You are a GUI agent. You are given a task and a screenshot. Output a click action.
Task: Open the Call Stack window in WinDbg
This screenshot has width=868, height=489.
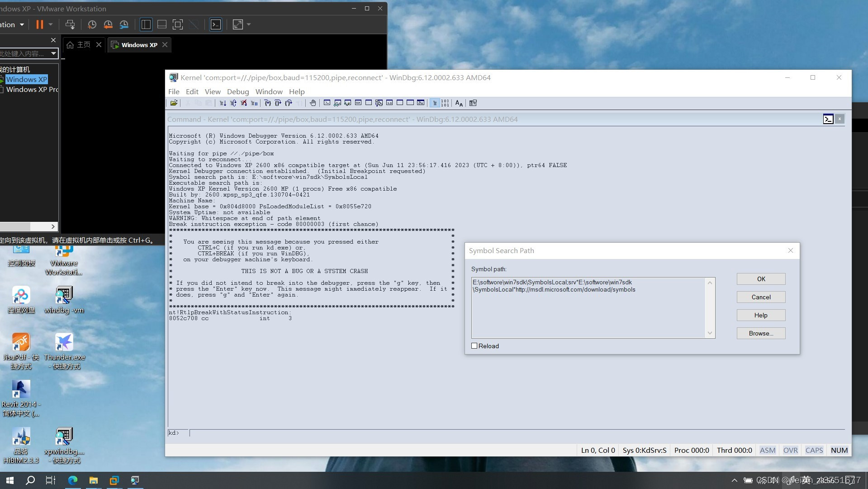coord(379,103)
